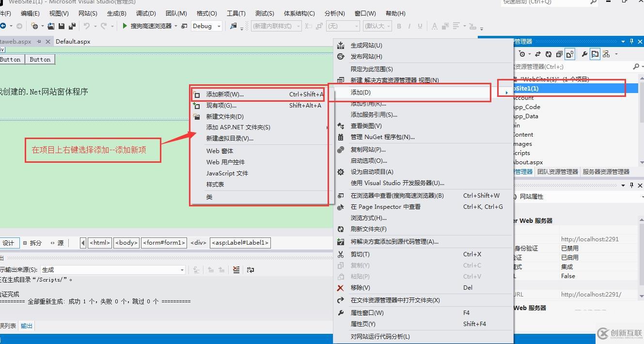Pin the taweb.aspx tab
The height and width of the screenshot is (344, 644).
point(39,42)
